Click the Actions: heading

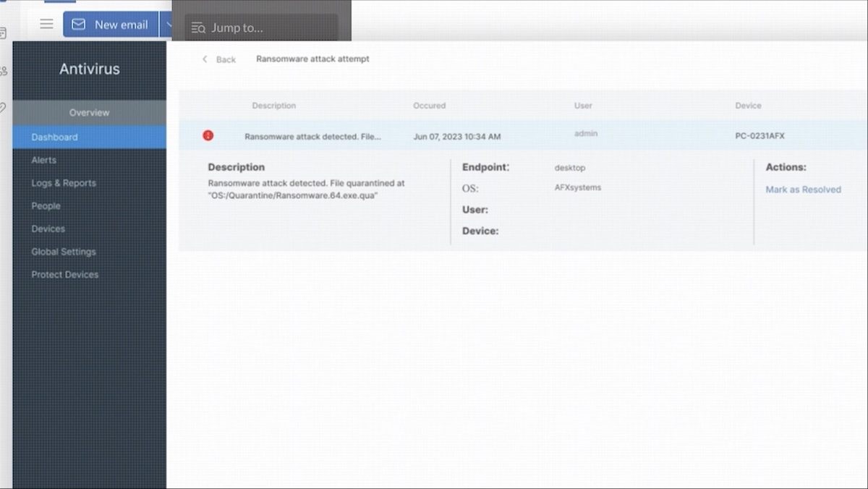tap(786, 167)
